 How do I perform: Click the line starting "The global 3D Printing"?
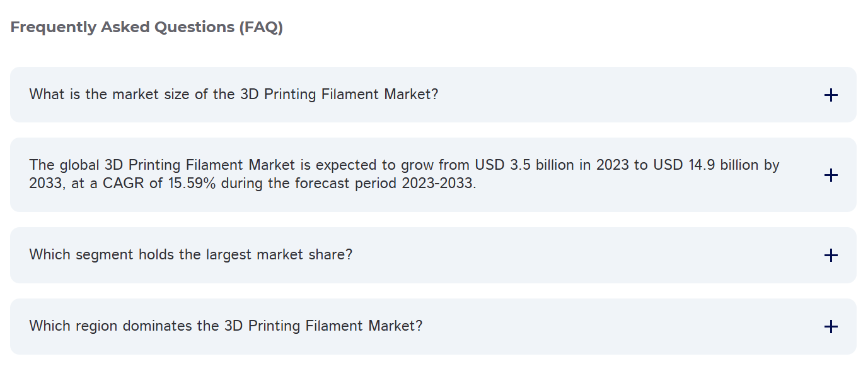403,165
